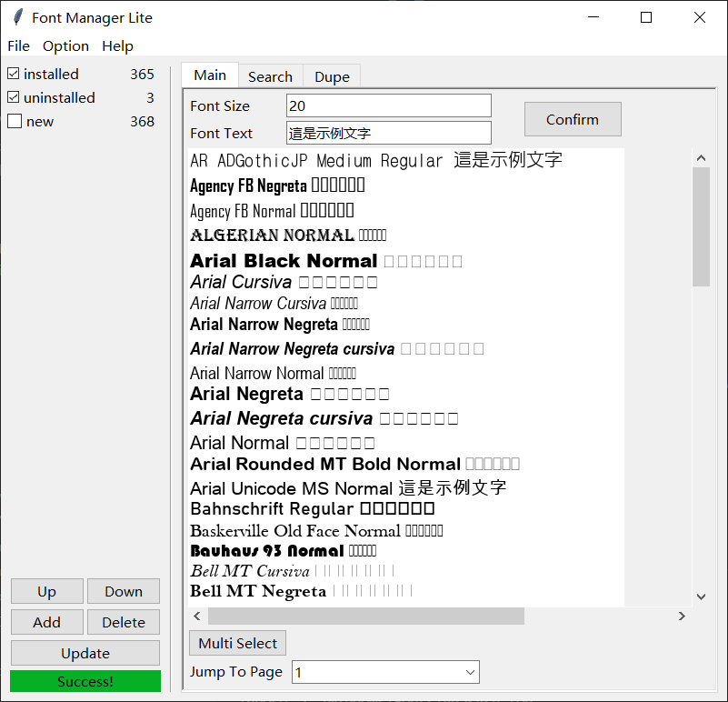Open the Option menu

(66, 46)
